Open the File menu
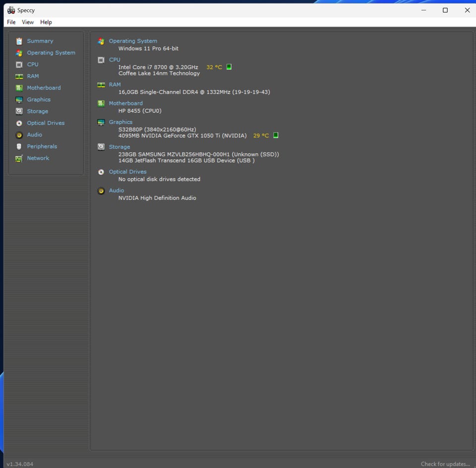The image size is (476, 468). (11, 22)
